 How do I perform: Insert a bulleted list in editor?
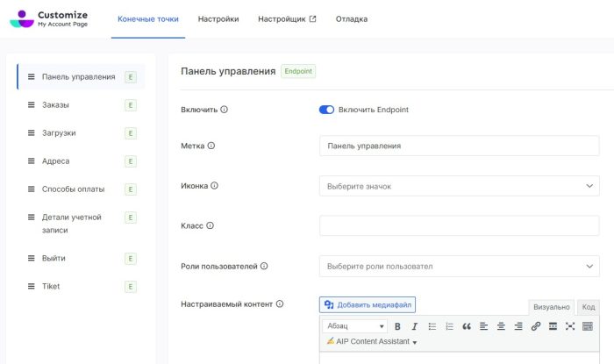pos(432,326)
